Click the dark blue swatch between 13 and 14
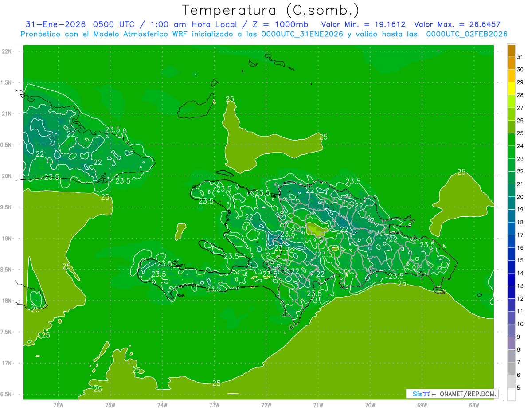Image resolution: width=532 pixels, height=411 pixels. (x=511, y=279)
